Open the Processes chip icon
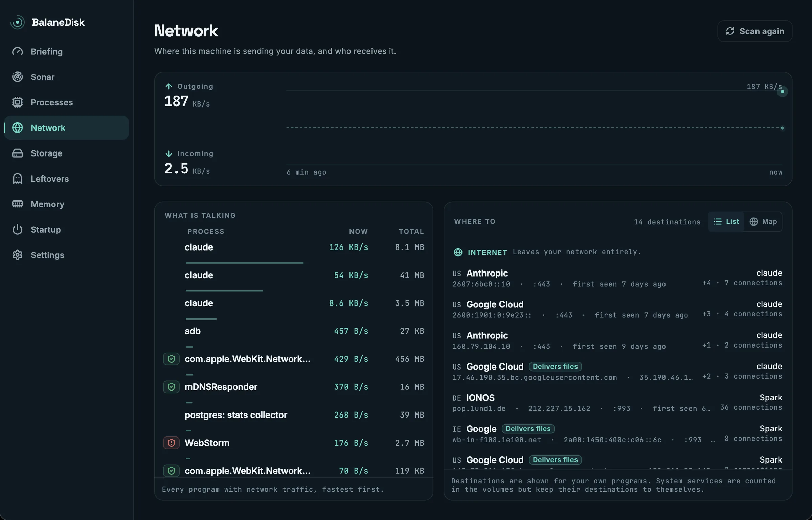 (17, 102)
